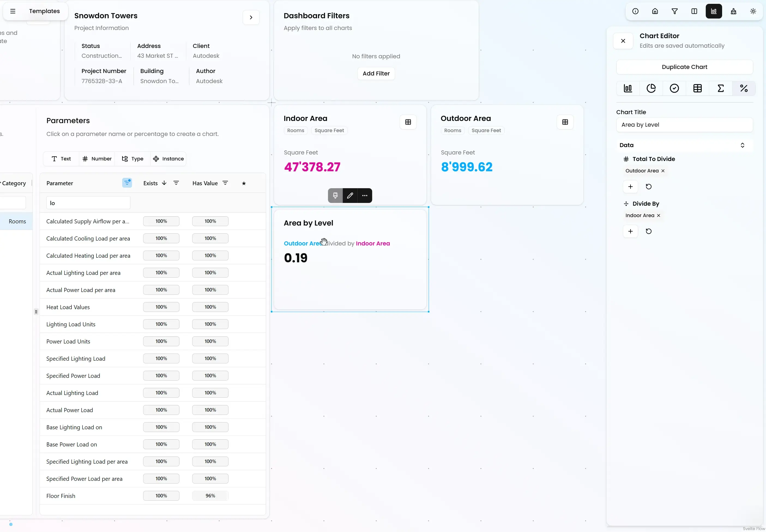Click the pin icon in chart toolbar
Viewport: 766px width, 532px height.
(335, 196)
